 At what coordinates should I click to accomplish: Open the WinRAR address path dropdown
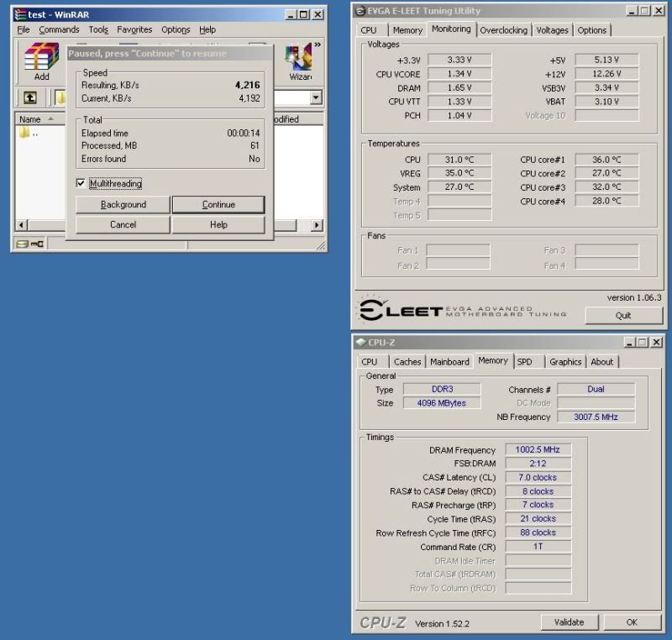tap(316, 97)
